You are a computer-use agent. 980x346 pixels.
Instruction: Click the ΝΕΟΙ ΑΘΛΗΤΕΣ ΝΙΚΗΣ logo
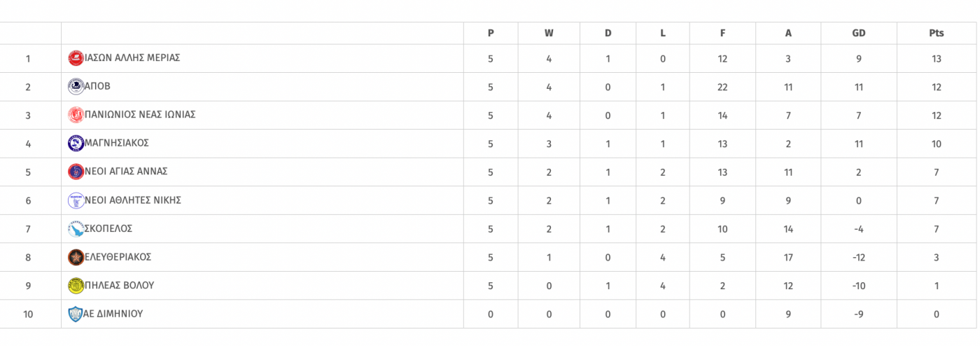[76, 200]
